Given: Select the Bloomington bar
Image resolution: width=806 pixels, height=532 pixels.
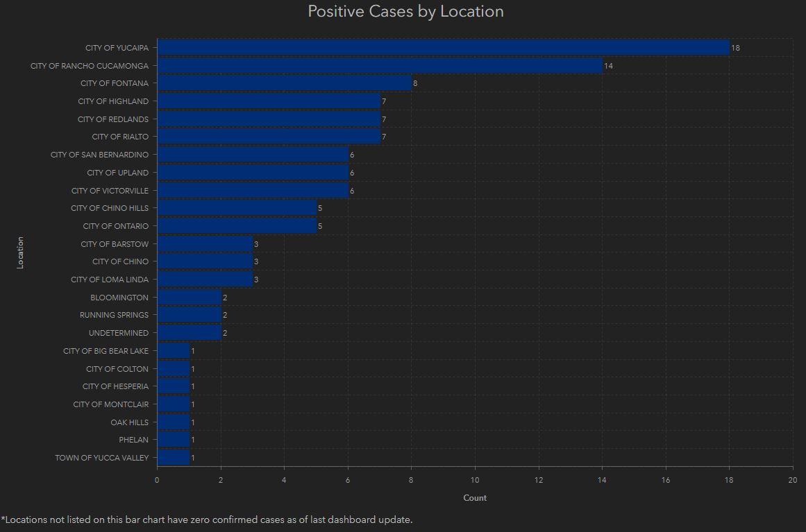Looking at the screenshot, I should point(189,298).
